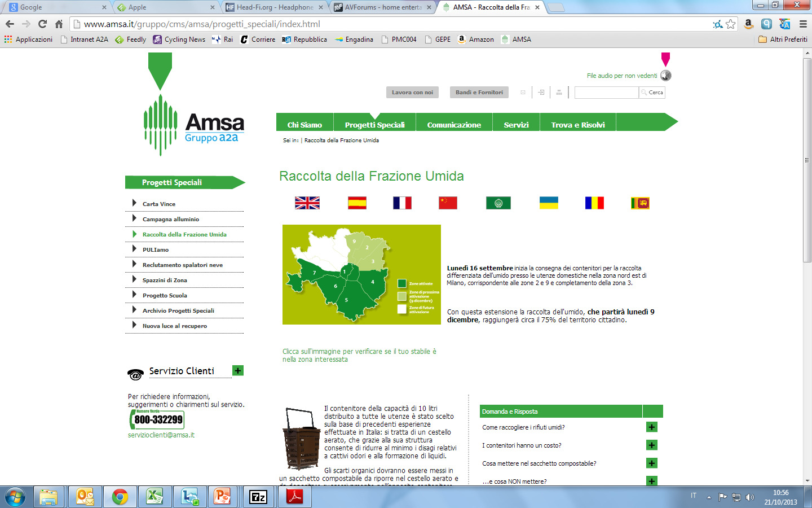This screenshot has height=508, width=812.
Task: Expand arrow next to PULIamo
Action: click(134, 249)
